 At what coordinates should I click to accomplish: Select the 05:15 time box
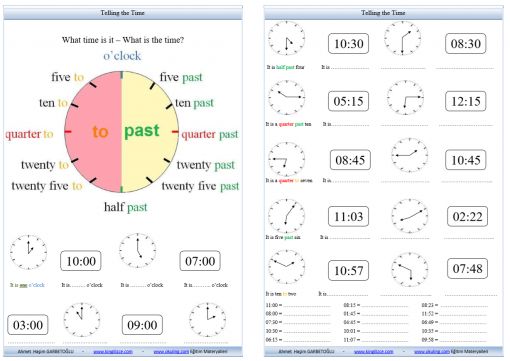(348, 101)
